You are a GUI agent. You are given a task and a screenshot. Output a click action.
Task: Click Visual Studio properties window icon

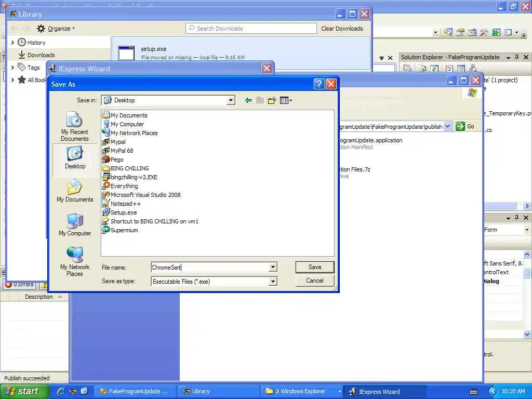(x=460, y=33)
